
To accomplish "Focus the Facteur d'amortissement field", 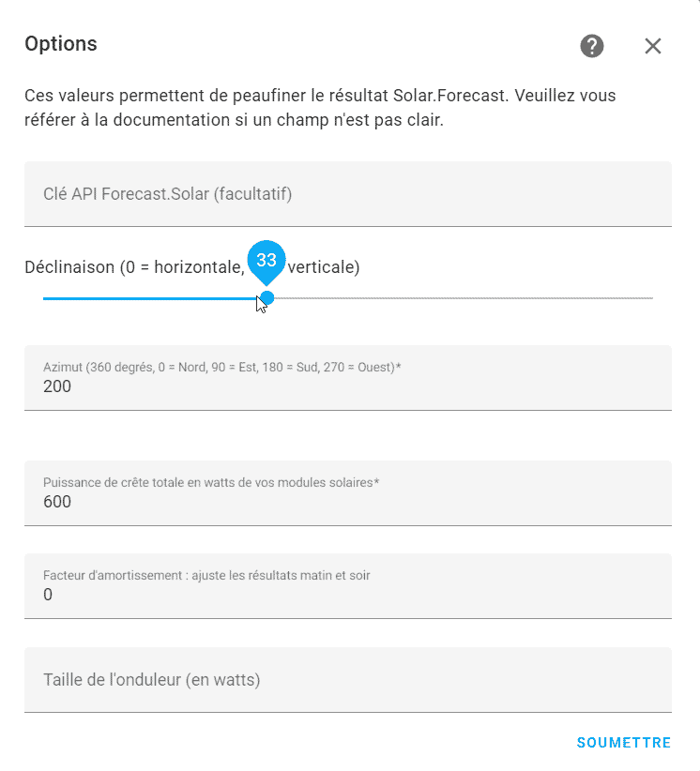I will pyautogui.click(x=348, y=585).
